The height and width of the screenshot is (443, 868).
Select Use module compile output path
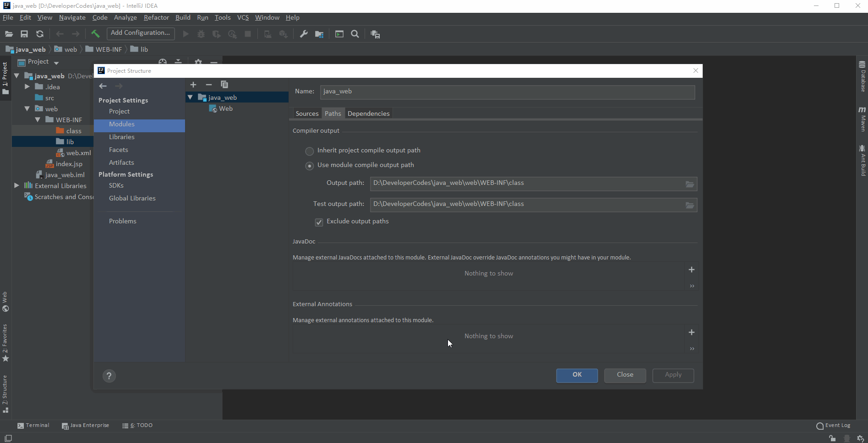pyautogui.click(x=309, y=166)
